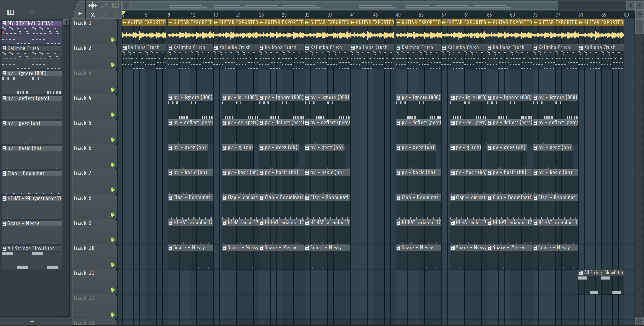Click the down arrow of the vertical scrollbar
This screenshot has width=644, height=326.
pyautogui.click(x=639, y=321)
